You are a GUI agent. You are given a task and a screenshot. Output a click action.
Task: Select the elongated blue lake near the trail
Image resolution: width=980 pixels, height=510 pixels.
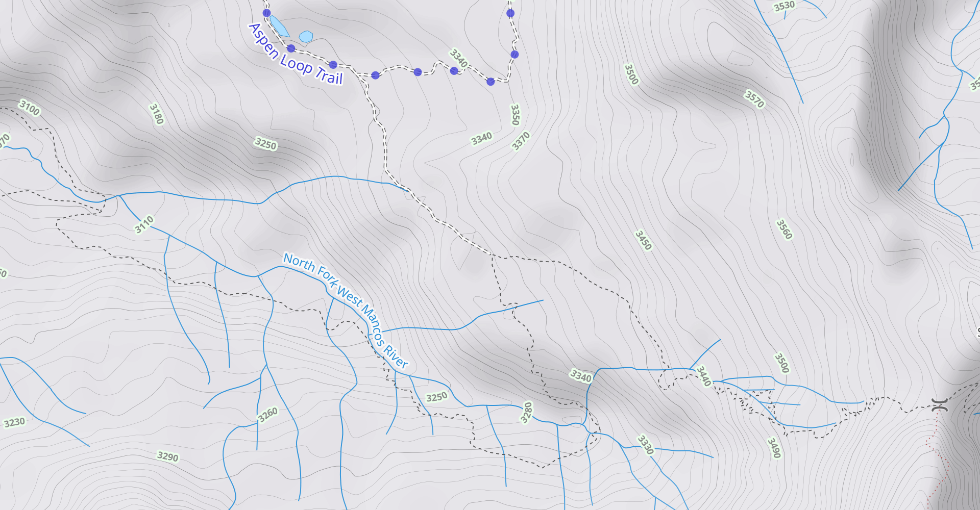point(279,26)
